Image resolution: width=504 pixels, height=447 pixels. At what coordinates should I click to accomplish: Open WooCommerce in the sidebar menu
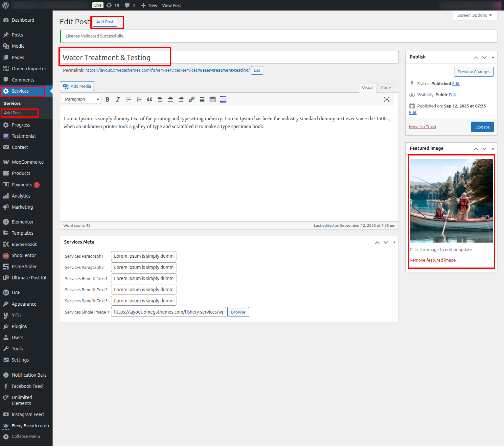click(x=28, y=162)
